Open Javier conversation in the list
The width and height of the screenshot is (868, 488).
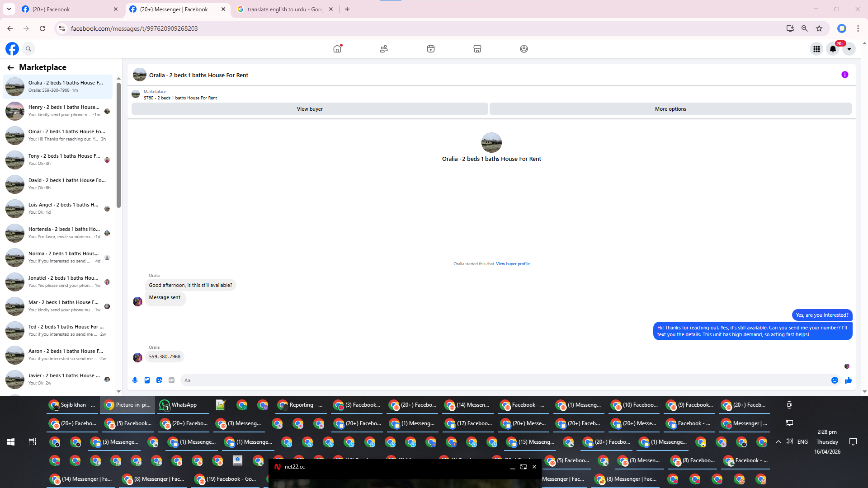[x=58, y=380]
